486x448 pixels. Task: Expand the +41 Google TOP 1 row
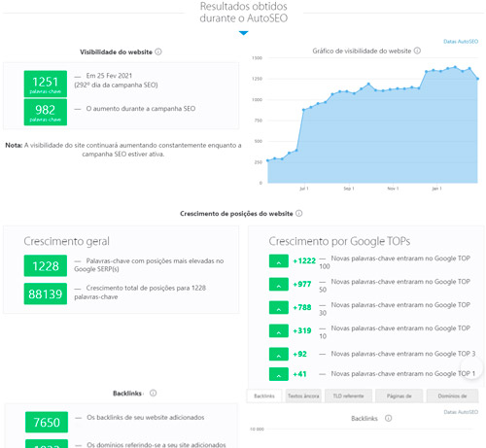point(279,374)
